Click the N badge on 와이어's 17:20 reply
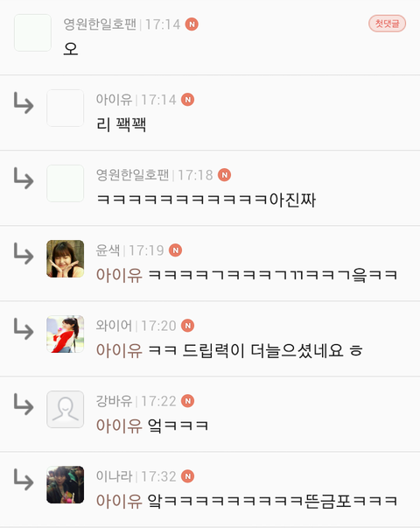 [x=188, y=326]
